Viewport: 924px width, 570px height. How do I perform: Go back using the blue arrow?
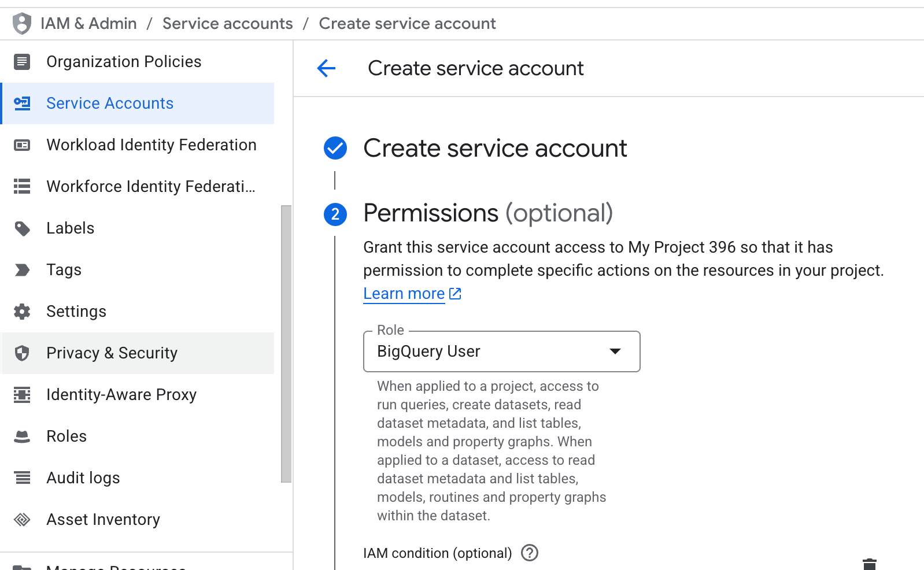click(326, 68)
